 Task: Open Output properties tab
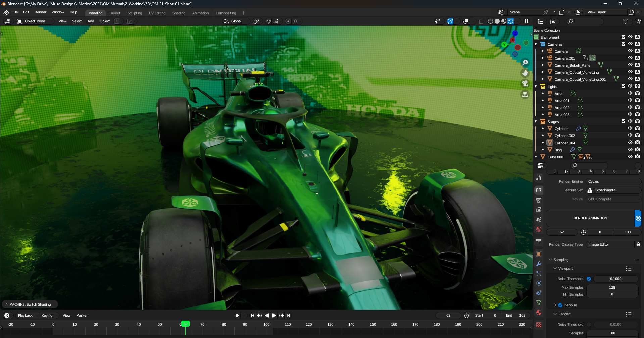point(539,200)
